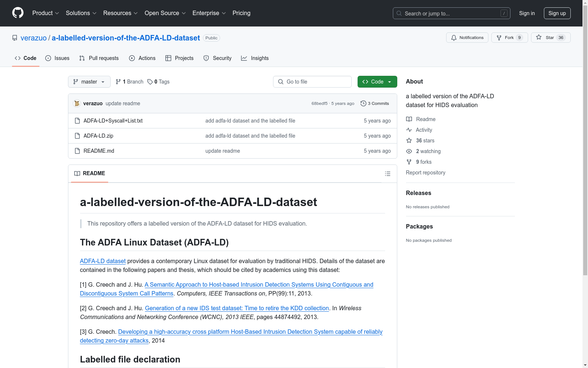Open the verazuo owner profile link

coord(33,38)
